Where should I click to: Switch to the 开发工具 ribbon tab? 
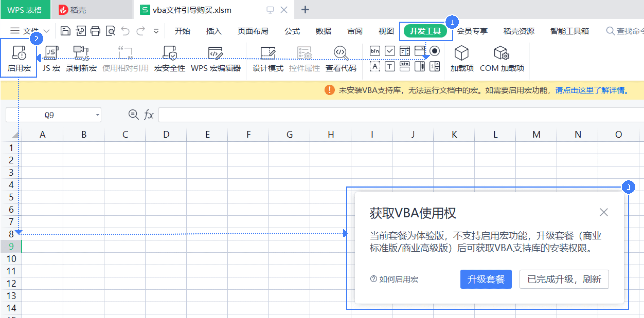pos(425,31)
